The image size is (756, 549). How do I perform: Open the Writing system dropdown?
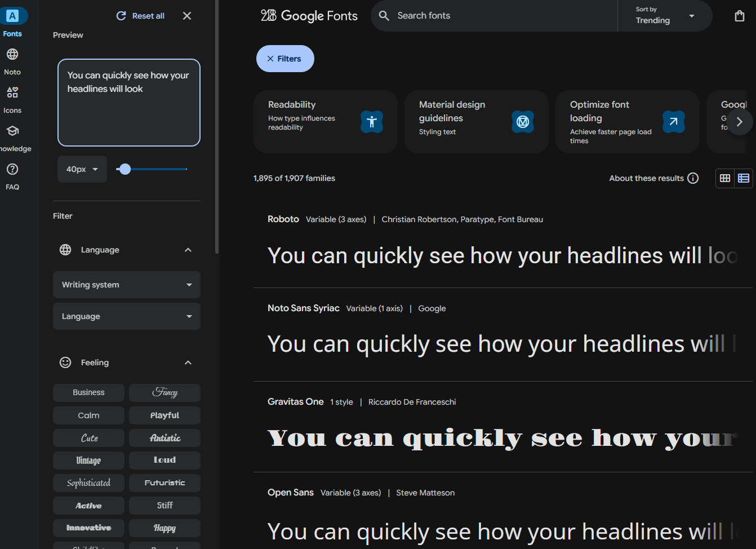(x=127, y=285)
